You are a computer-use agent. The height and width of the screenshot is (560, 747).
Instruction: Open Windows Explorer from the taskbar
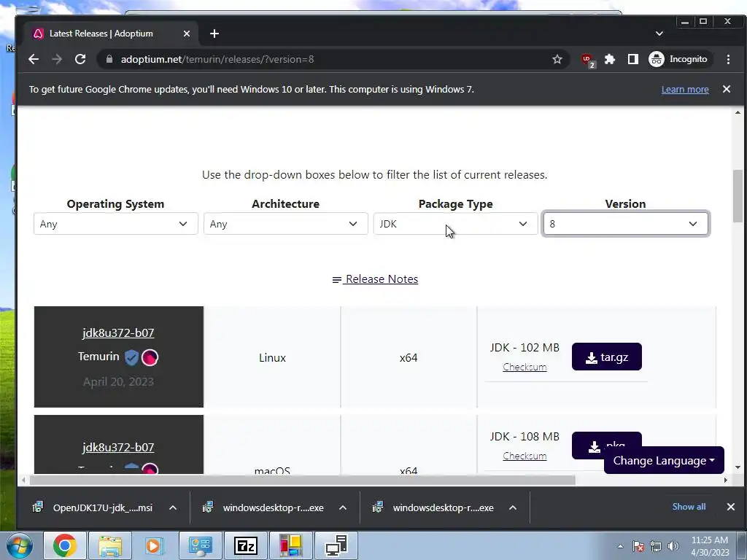pyautogui.click(x=110, y=545)
